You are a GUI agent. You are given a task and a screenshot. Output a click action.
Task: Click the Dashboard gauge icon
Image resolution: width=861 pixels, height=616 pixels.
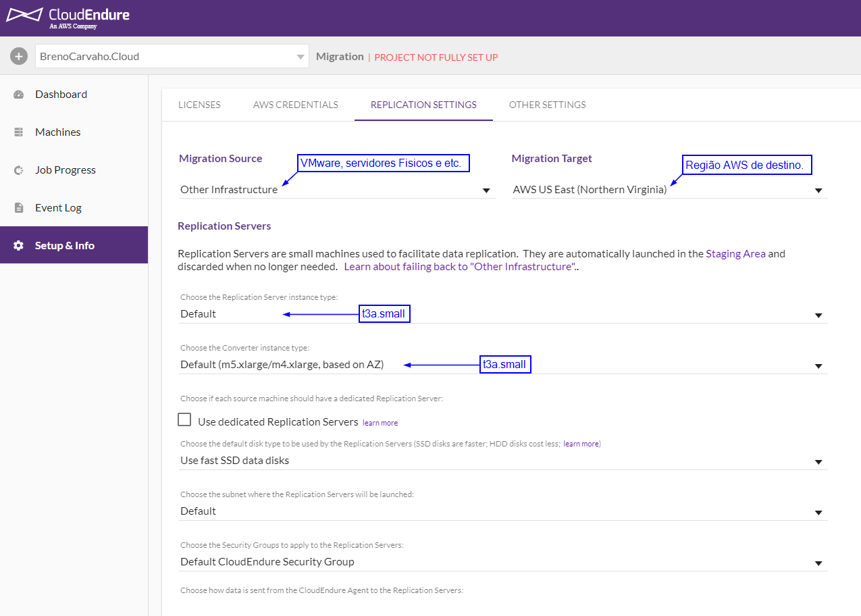coord(19,95)
